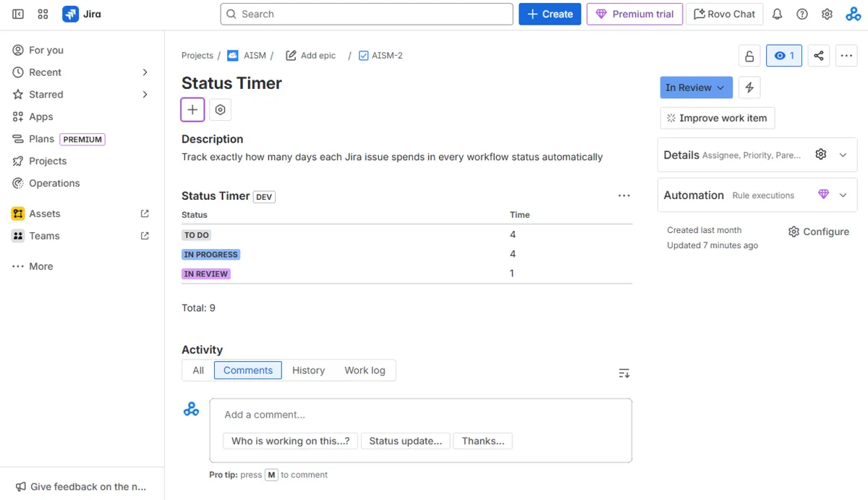Open the work item more actions menu

coord(846,56)
